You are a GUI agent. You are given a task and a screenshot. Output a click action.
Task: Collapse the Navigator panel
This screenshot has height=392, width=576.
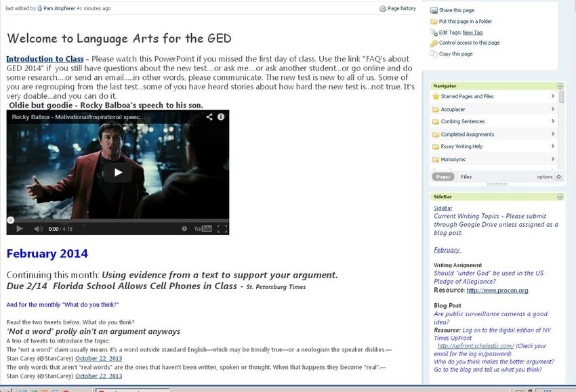(560, 86)
